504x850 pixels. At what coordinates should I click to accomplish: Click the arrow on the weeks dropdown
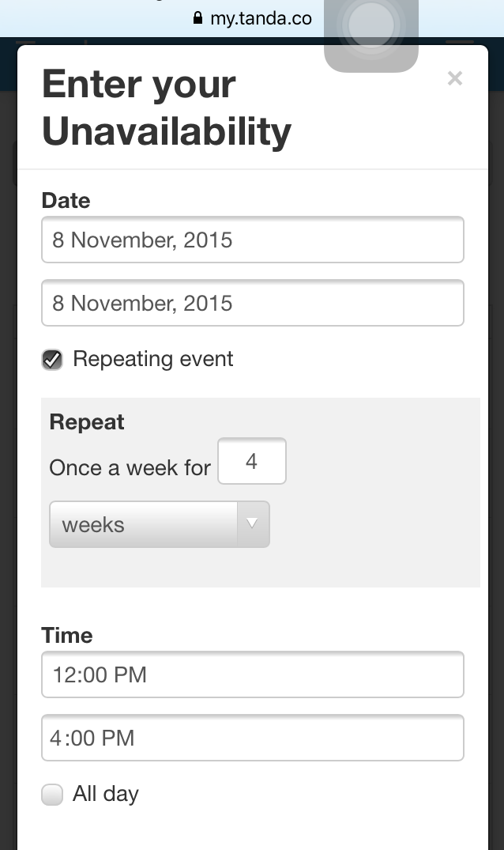[x=252, y=523]
